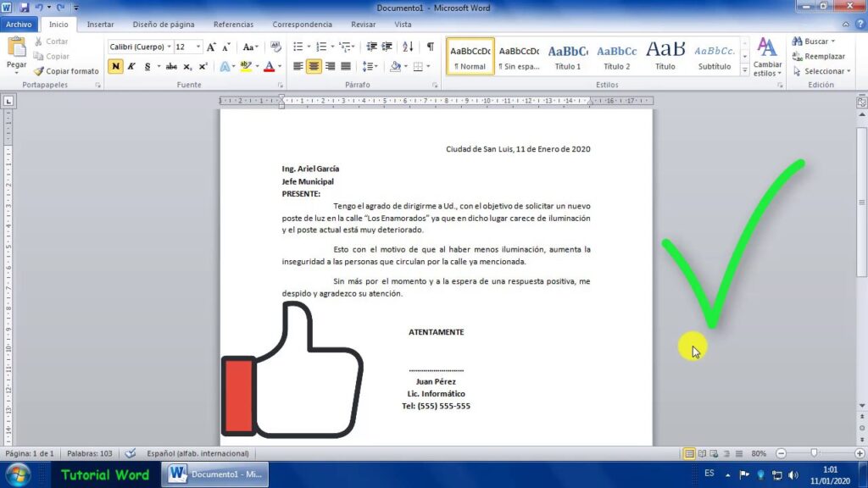Click the red font color swatch
This screenshot has height=488, width=868.
[x=269, y=66]
